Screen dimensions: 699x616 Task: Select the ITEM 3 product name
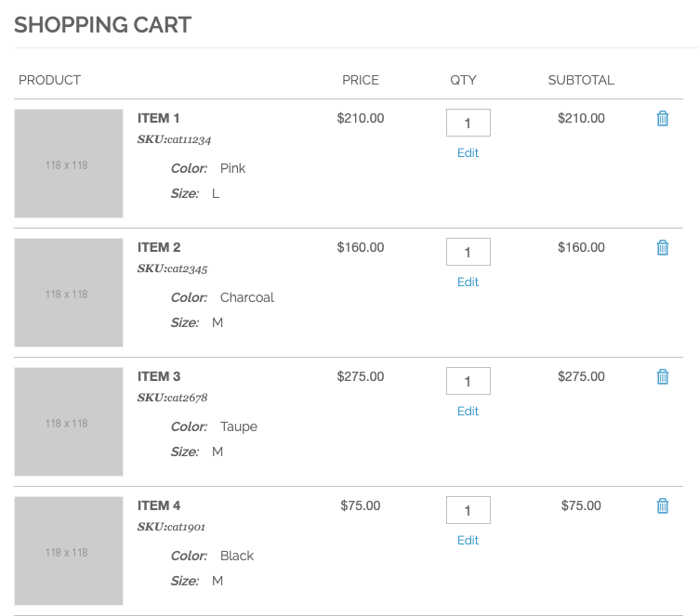pos(159,376)
